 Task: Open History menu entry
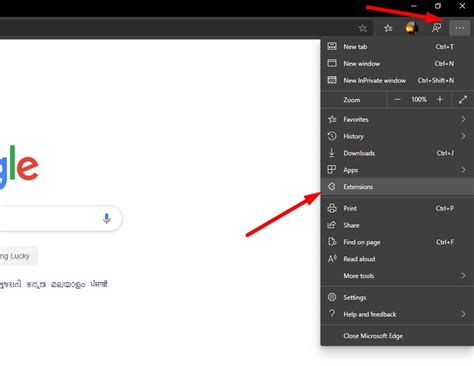click(397, 136)
